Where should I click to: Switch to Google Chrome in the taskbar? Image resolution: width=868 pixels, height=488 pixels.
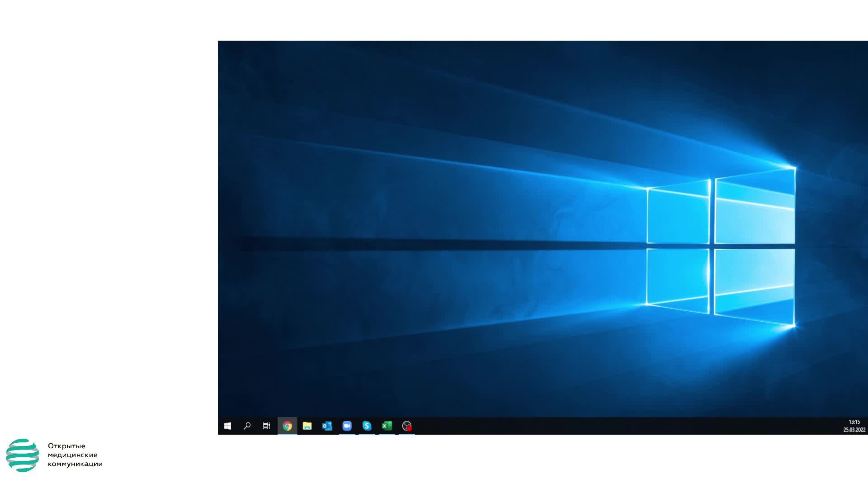coord(287,426)
